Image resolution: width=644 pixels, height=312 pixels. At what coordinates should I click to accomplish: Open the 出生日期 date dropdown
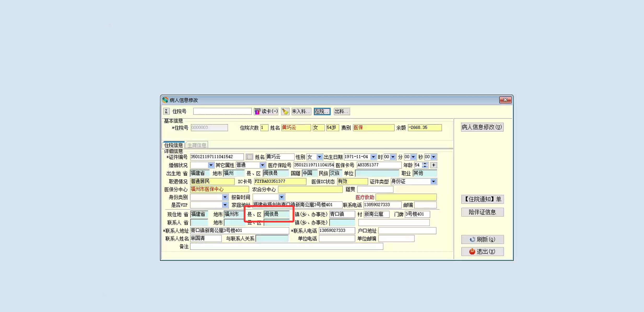[x=373, y=157]
